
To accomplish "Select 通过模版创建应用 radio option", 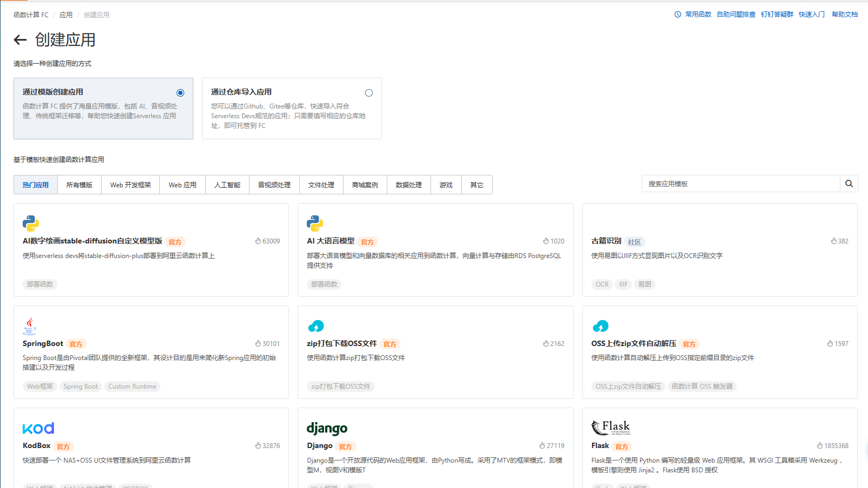I will point(180,93).
